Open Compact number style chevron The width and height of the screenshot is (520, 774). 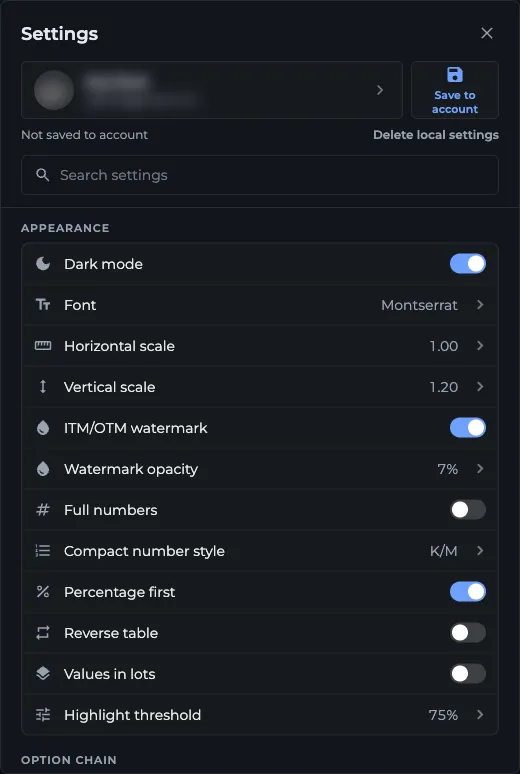coord(480,551)
